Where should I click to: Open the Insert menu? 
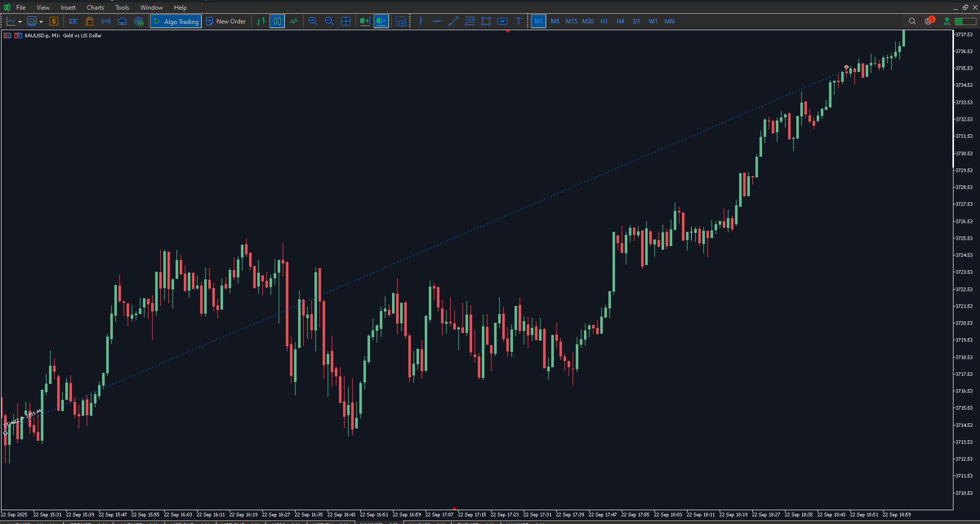coord(68,8)
